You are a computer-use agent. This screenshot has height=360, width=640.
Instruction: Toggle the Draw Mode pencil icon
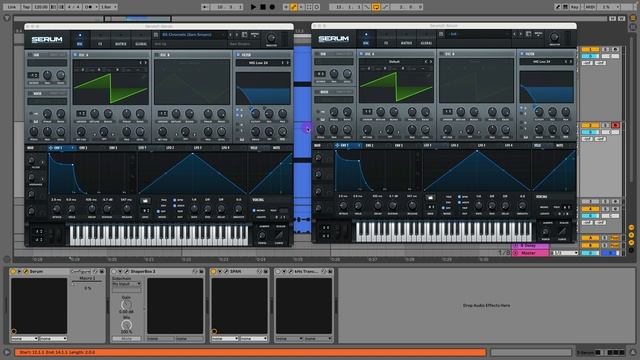pyautogui.click(x=558, y=7)
